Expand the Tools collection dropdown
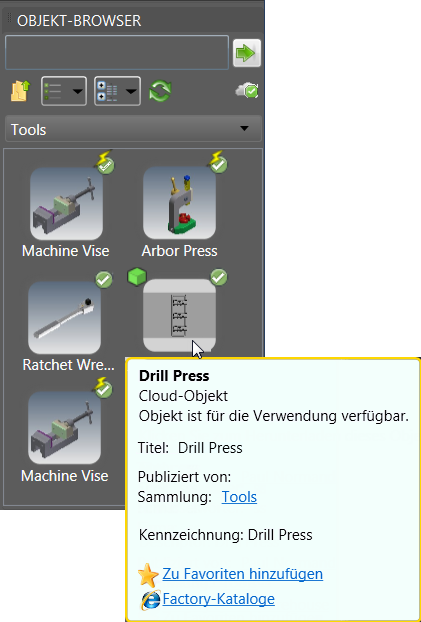421x622 pixels. [x=133, y=129]
